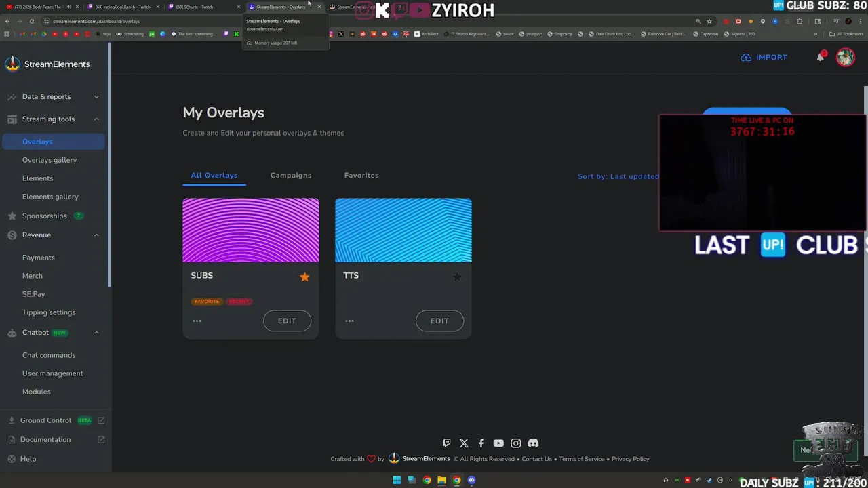Click the Chatbot icon in sidebar
Image resolution: width=868 pixels, height=488 pixels.
coord(12,333)
